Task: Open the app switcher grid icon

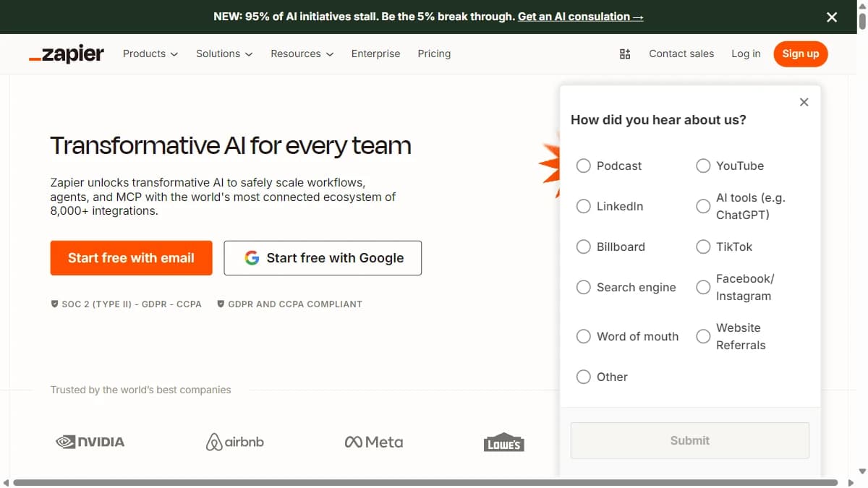Action: pos(624,53)
